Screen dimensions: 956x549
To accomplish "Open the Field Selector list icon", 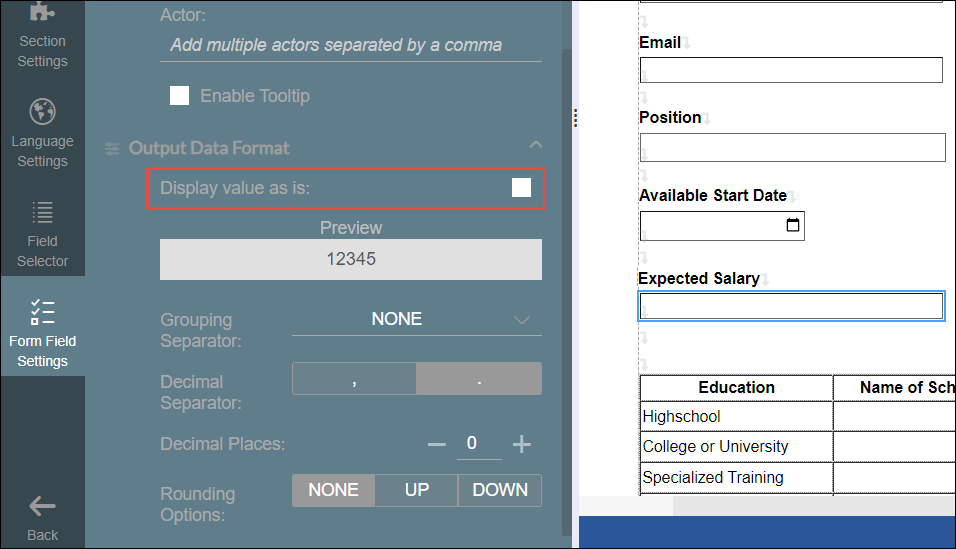I will pos(42,212).
